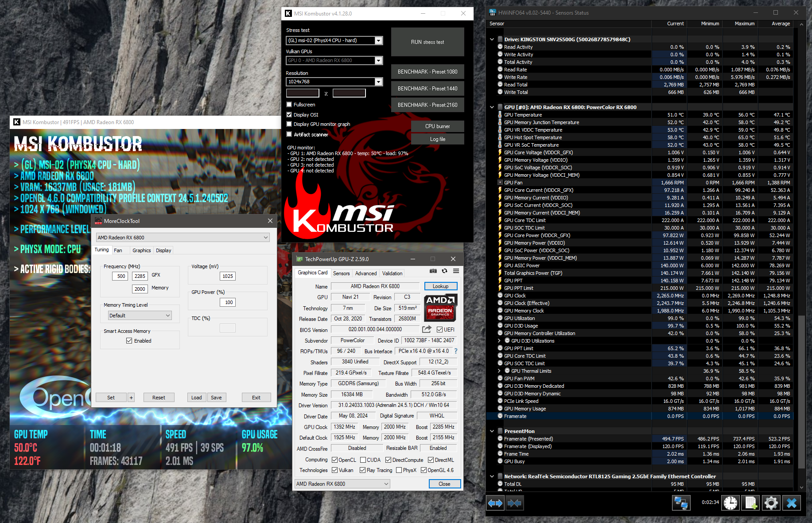Click the icon beside the PresentMon heading
This screenshot has height=523, width=812.
tap(500, 431)
